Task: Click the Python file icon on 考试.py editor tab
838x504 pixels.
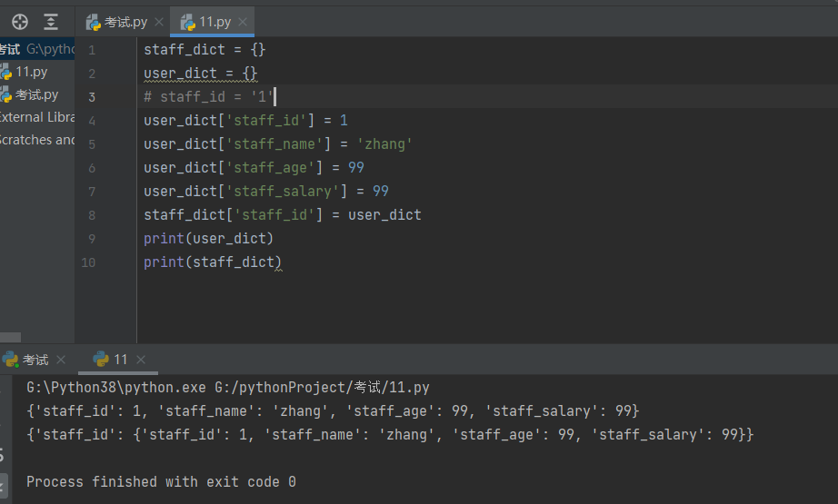Action: 94,23
